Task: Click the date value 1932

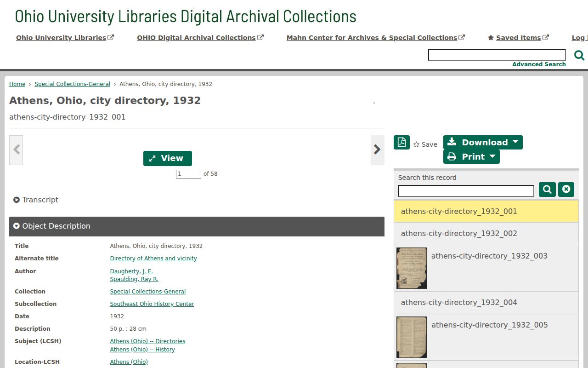Action: (x=117, y=316)
